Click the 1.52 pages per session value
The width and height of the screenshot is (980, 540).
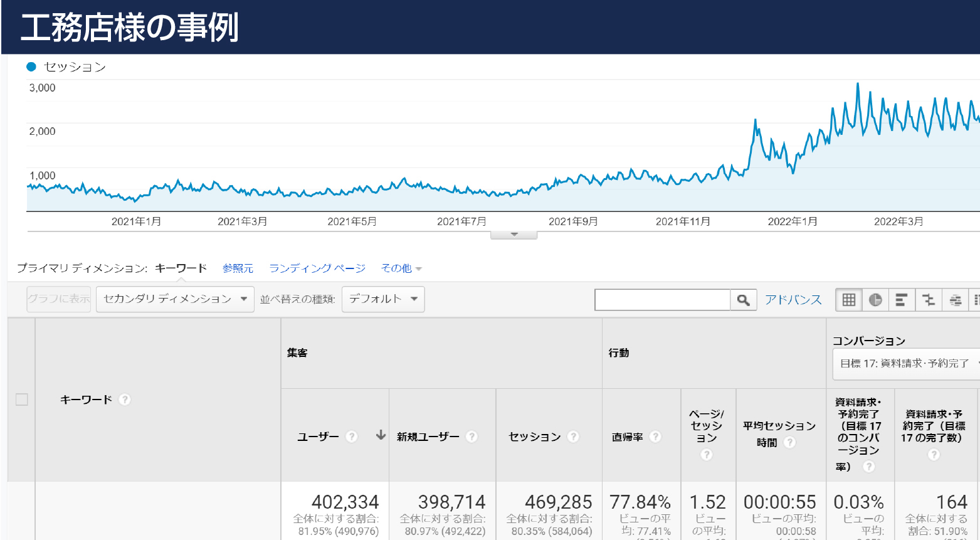(708, 502)
